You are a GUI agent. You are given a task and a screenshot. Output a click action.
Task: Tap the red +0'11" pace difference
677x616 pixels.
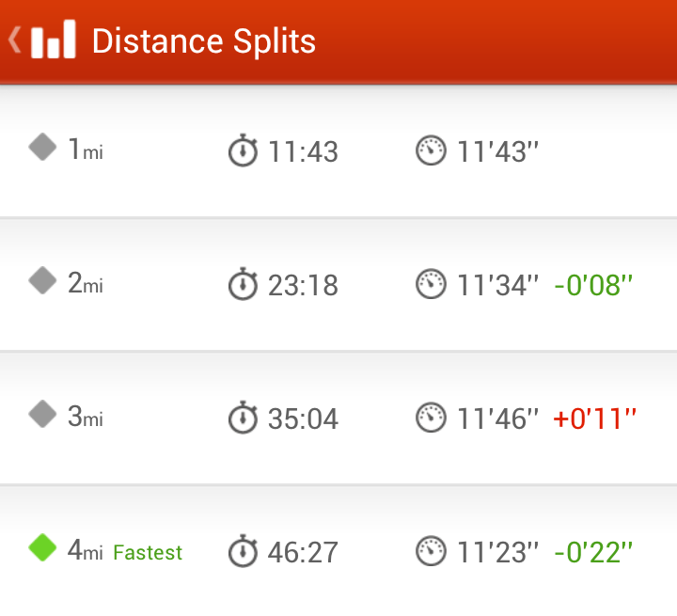pyautogui.click(x=594, y=419)
